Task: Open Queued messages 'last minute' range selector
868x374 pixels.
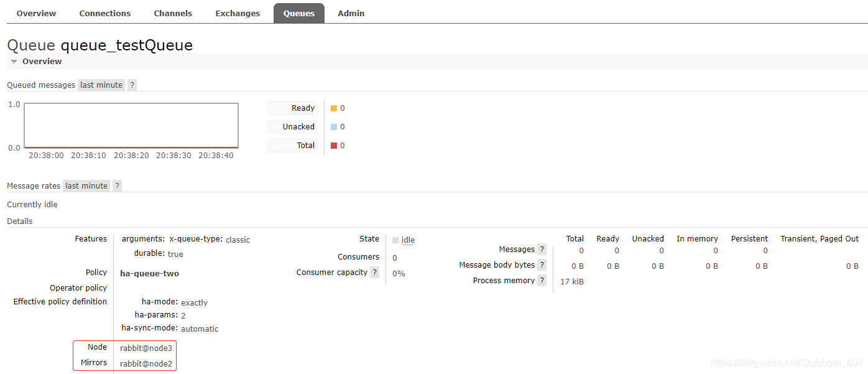Action: pyautogui.click(x=101, y=85)
